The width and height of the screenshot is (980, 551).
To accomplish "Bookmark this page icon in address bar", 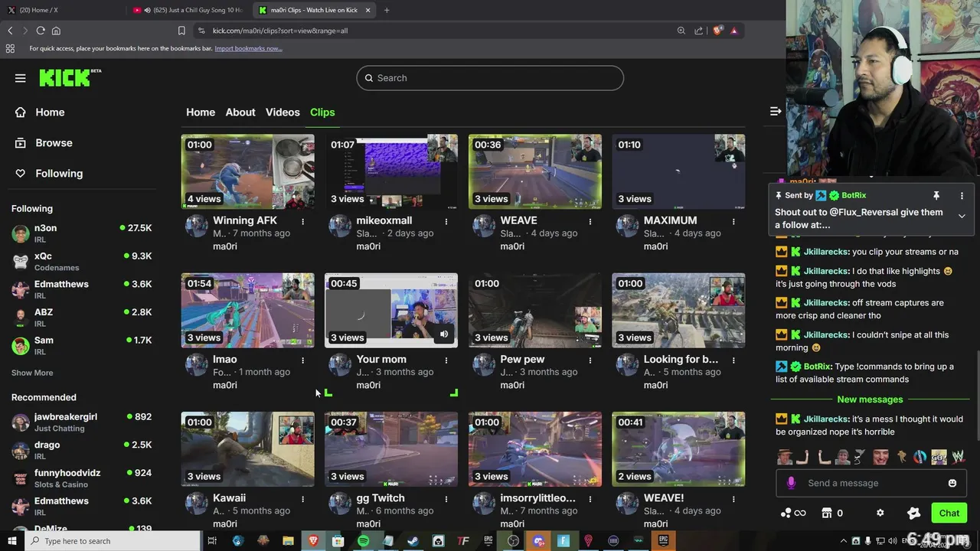I will (181, 31).
